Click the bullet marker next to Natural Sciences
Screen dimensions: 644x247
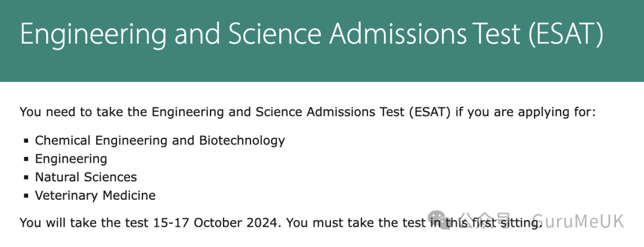[x=26, y=178]
